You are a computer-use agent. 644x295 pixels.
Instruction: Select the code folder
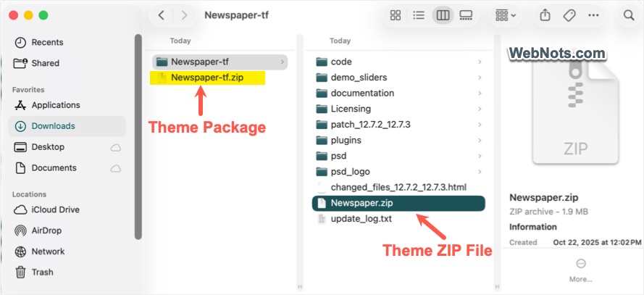[x=399, y=62]
